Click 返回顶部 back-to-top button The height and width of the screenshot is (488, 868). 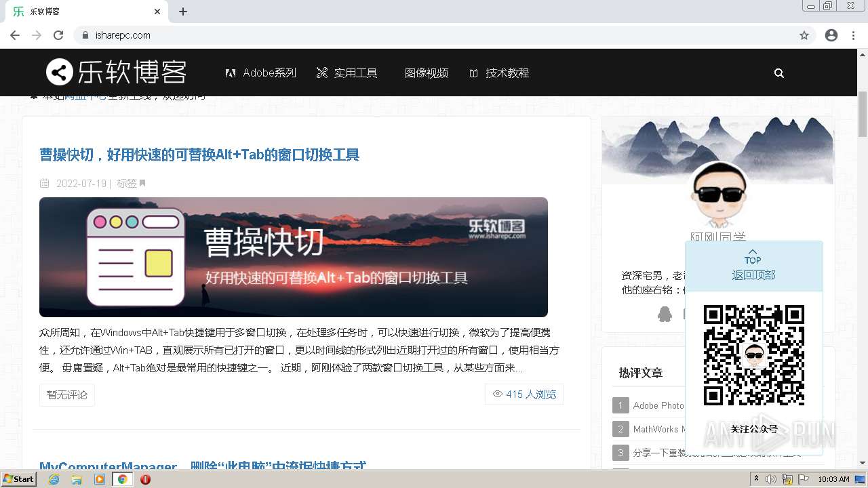[x=753, y=266]
